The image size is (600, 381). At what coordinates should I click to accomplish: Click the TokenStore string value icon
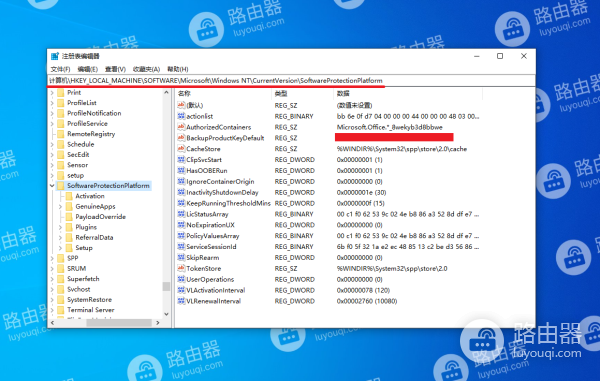click(181, 269)
